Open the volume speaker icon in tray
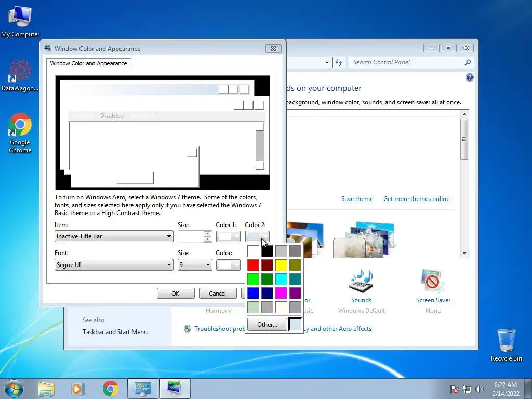532x399 pixels. (479, 389)
